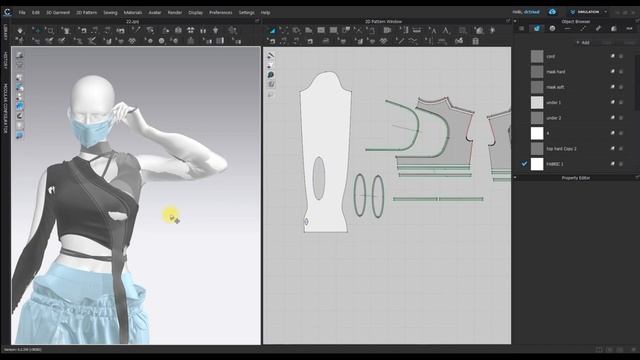The image size is (640, 360).
Task: Toggle the checkmark next to FABRIC 1
Action: 524,164
